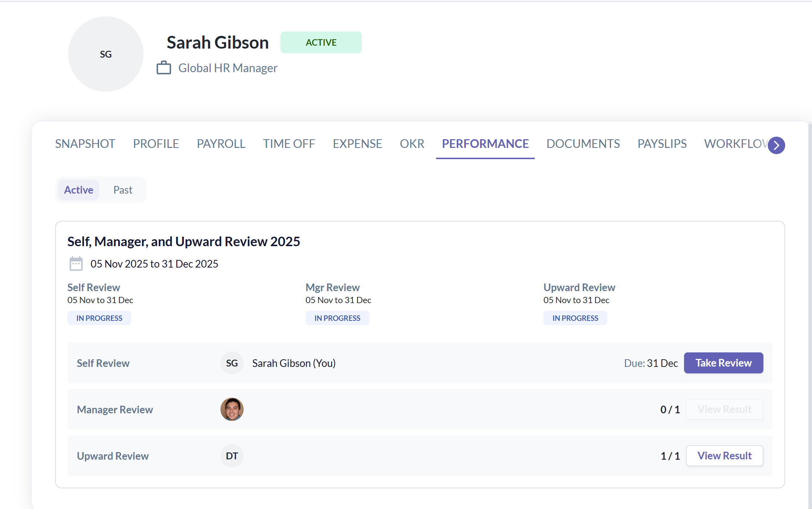The width and height of the screenshot is (812, 509).
Task: Click Self Review IN PROGRESS badge
Action: click(x=99, y=318)
